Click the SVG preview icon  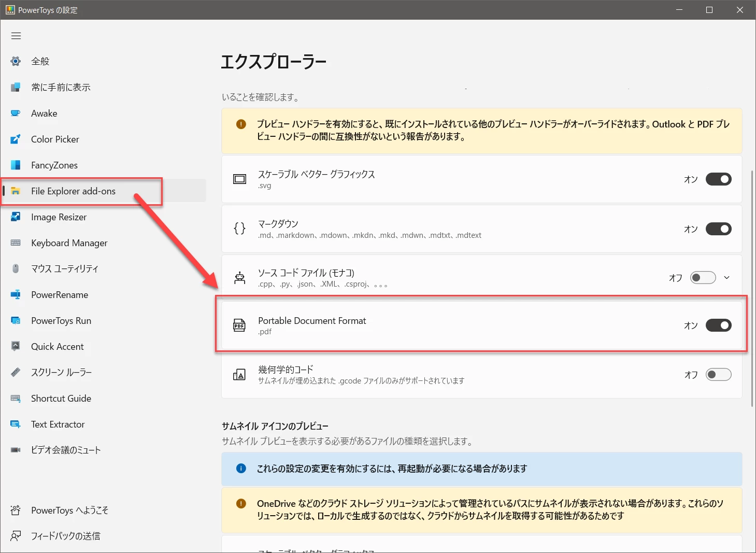[x=239, y=179]
